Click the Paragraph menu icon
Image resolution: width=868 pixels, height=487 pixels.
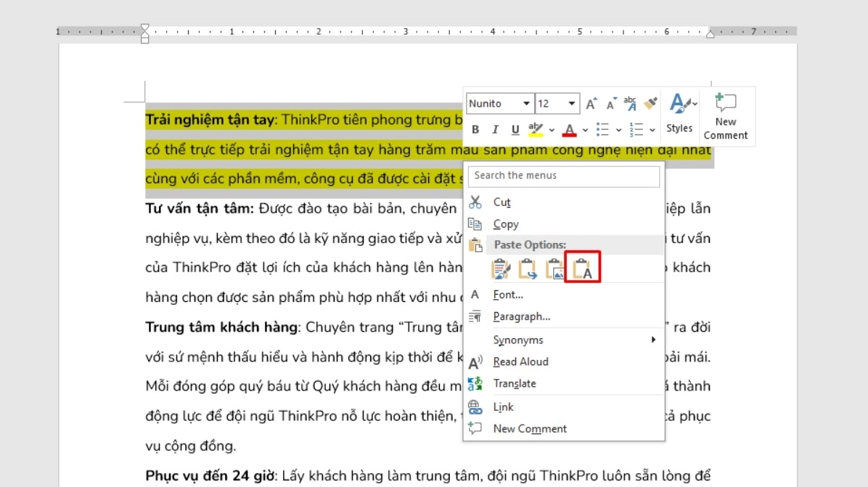pyautogui.click(x=475, y=316)
